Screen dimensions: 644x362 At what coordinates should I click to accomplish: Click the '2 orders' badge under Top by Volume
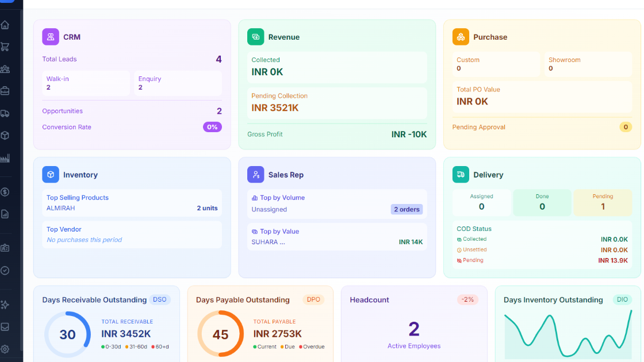[x=407, y=209]
